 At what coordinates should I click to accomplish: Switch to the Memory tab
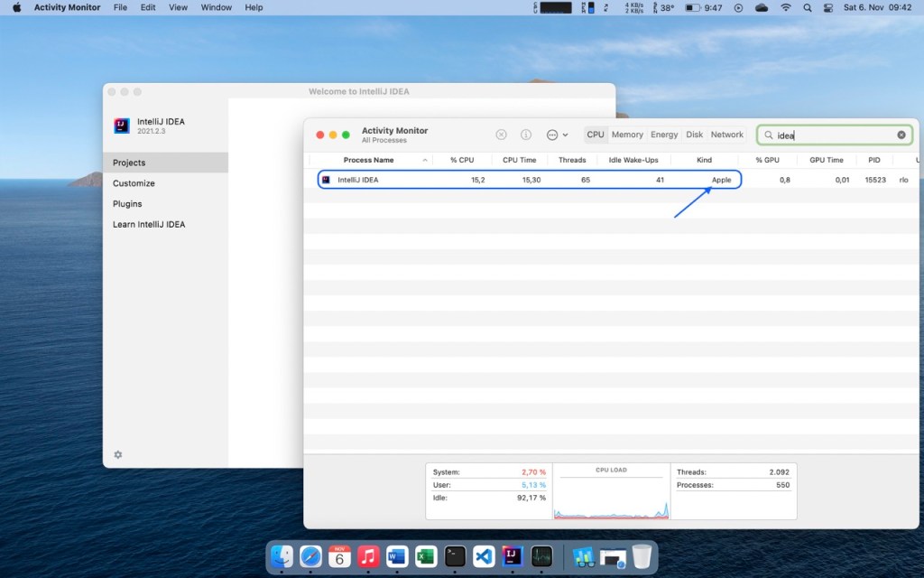pyautogui.click(x=627, y=134)
